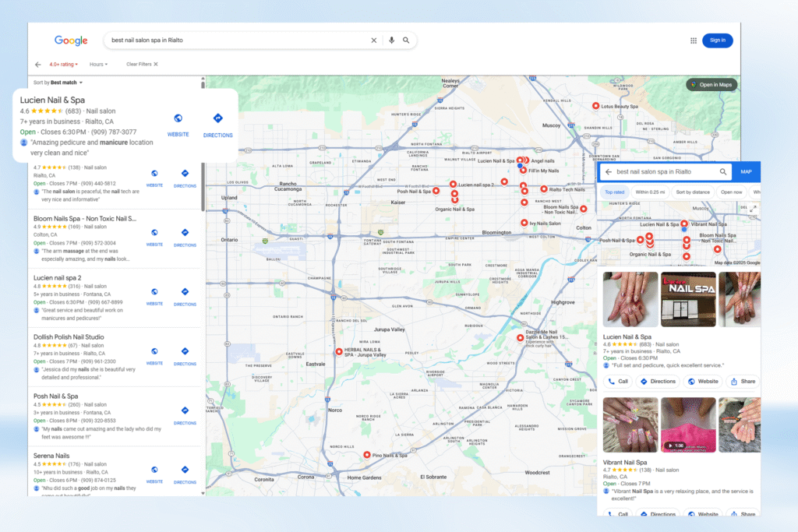This screenshot has width=798, height=532.
Task: Click Clear Filters
Action: click(x=142, y=65)
